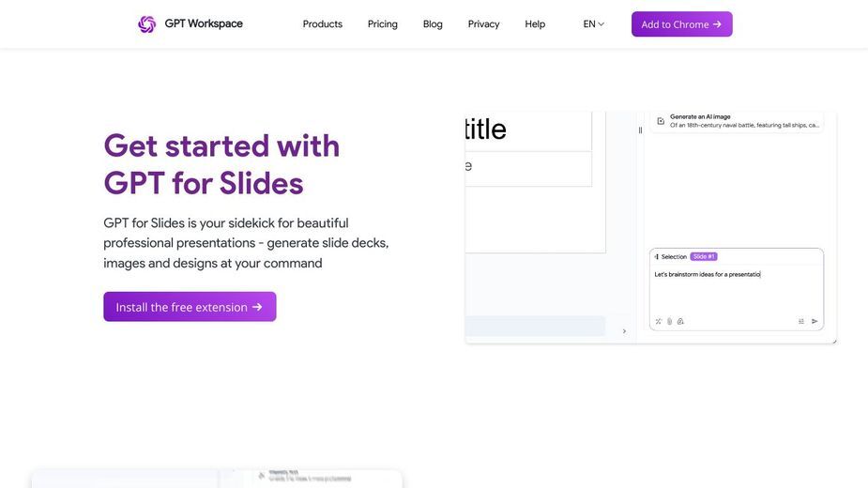
Task: Open the settings sliders icon beside send
Action: [x=801, y=321]
